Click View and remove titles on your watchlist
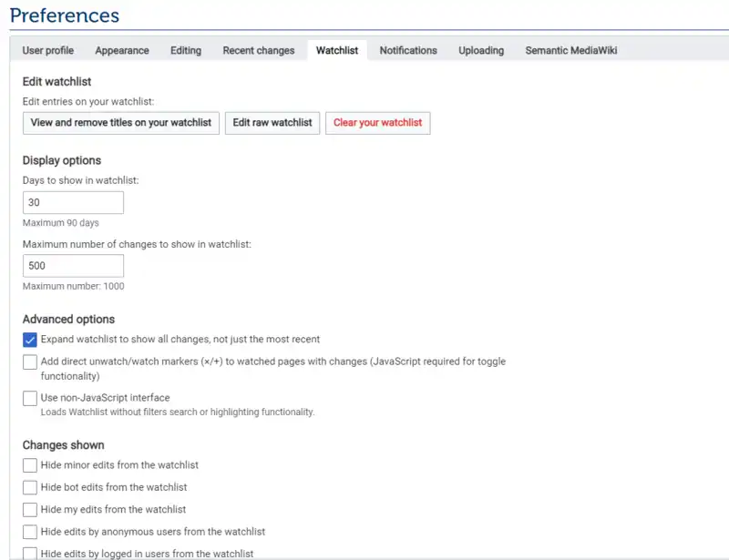Viewport: 729px width, 560px height. point(120,123)
